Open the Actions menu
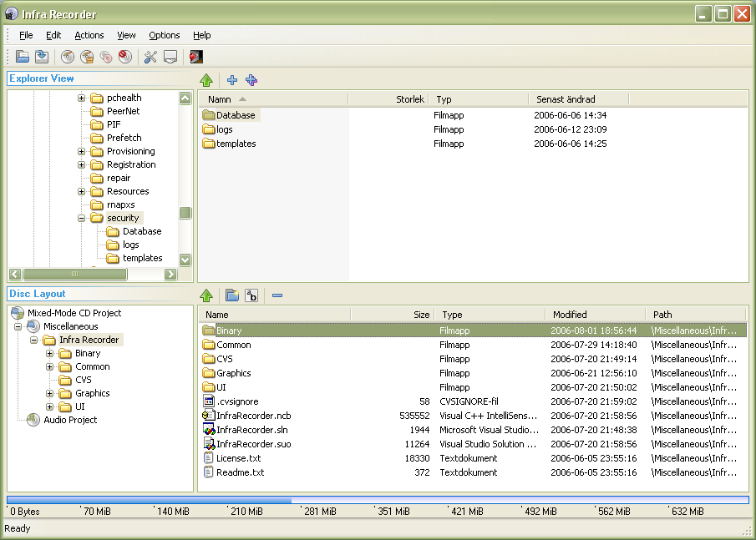 pyautogui.click(x=89, y=35)
